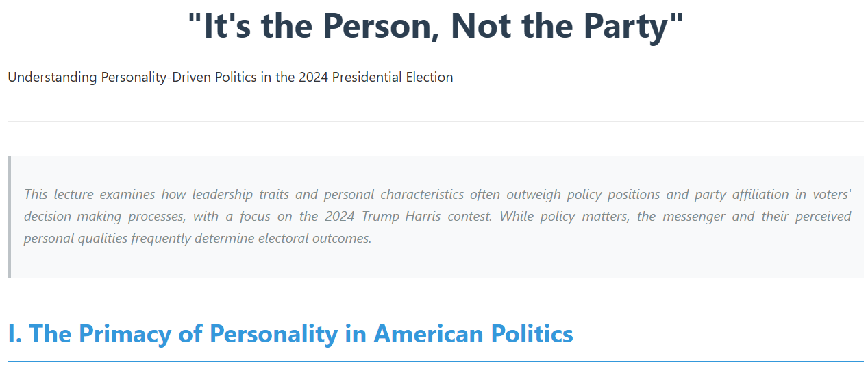The image size is (868, 369).
Task: Click the subtitle beginning "Understanding Personality-Driven Politics"
Action: 230,77
